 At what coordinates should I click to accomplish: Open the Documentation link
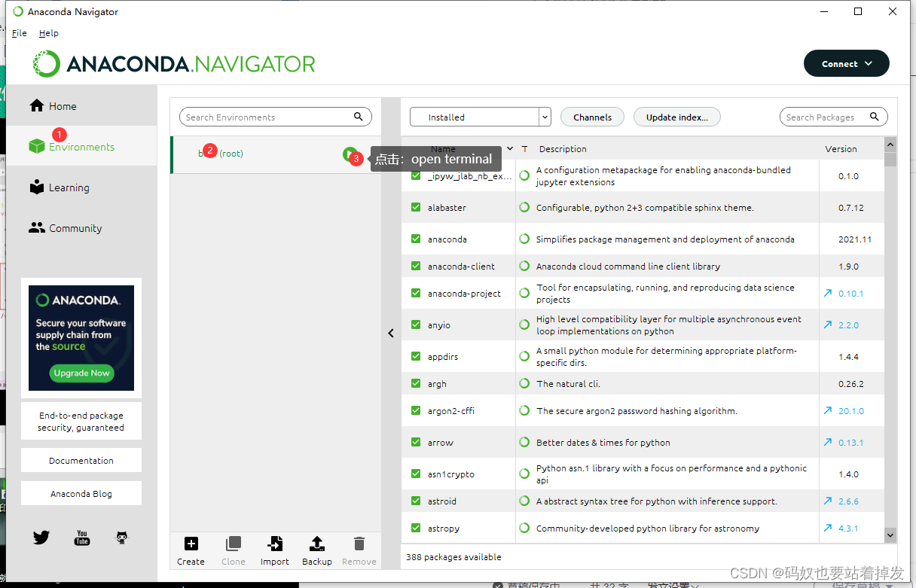point(81,460)
